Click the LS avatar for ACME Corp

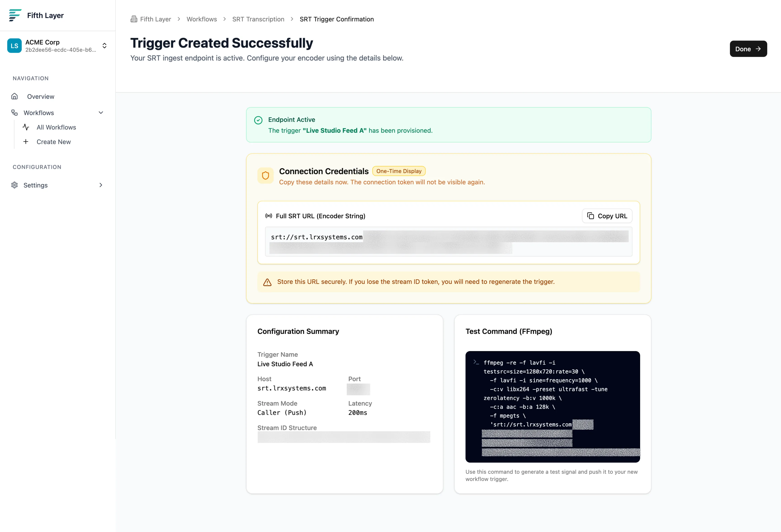click(x=14, y=45)
